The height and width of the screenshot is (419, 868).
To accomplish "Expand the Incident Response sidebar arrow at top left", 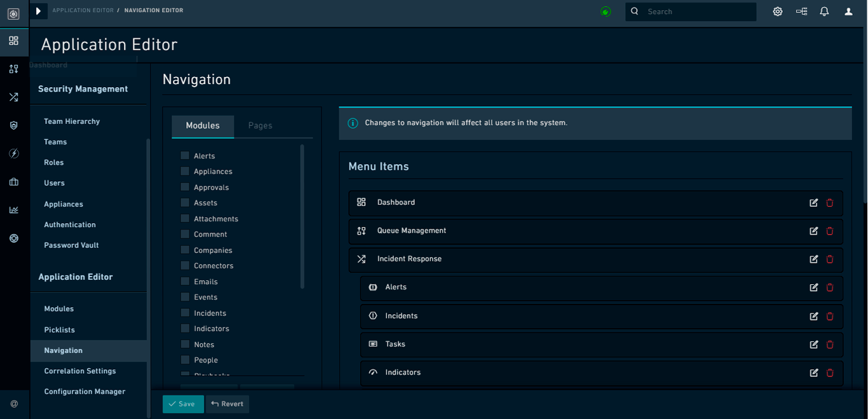I will (38, 11).
